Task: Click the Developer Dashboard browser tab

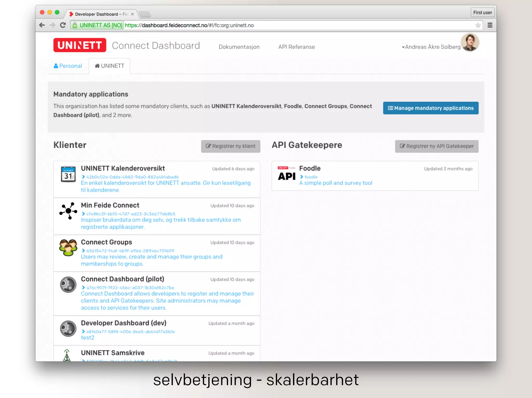Action: [101, 14]
